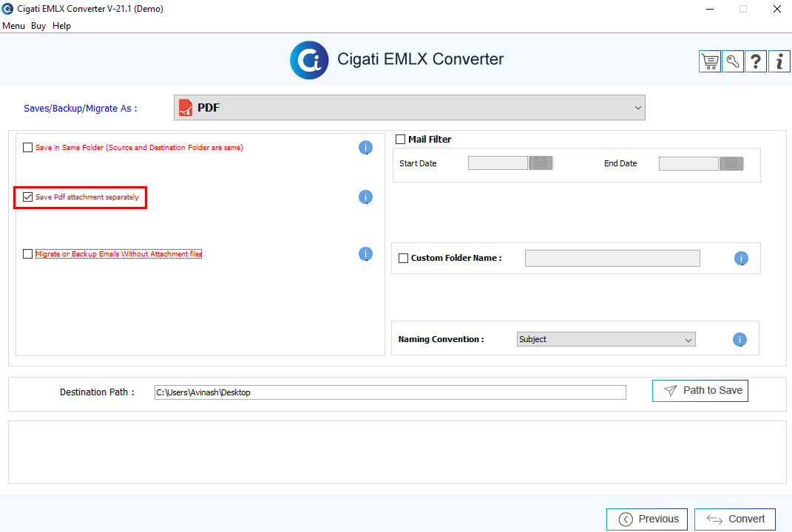792x532 pixels.
Task: Open the shopping cart purchase icon
Action: pos(710,61)
